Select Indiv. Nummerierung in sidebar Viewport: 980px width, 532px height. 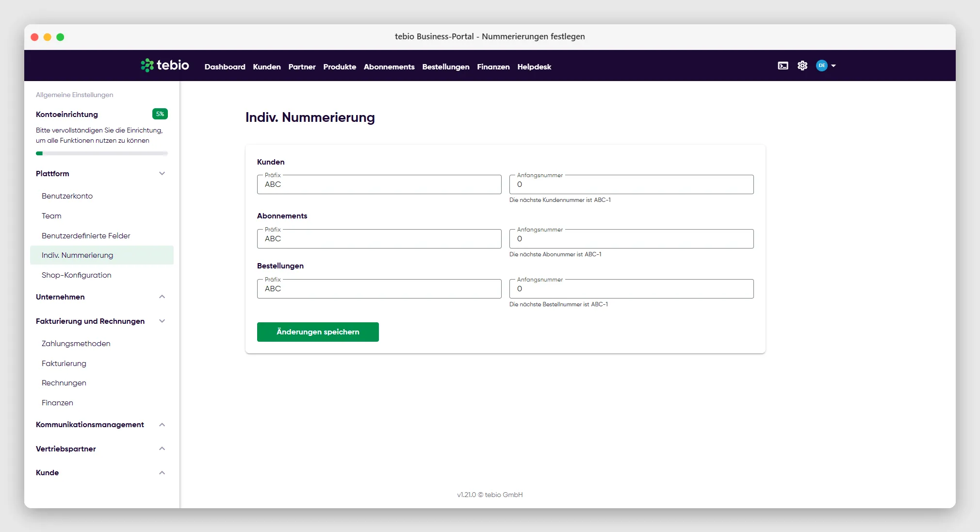[102, 255]
